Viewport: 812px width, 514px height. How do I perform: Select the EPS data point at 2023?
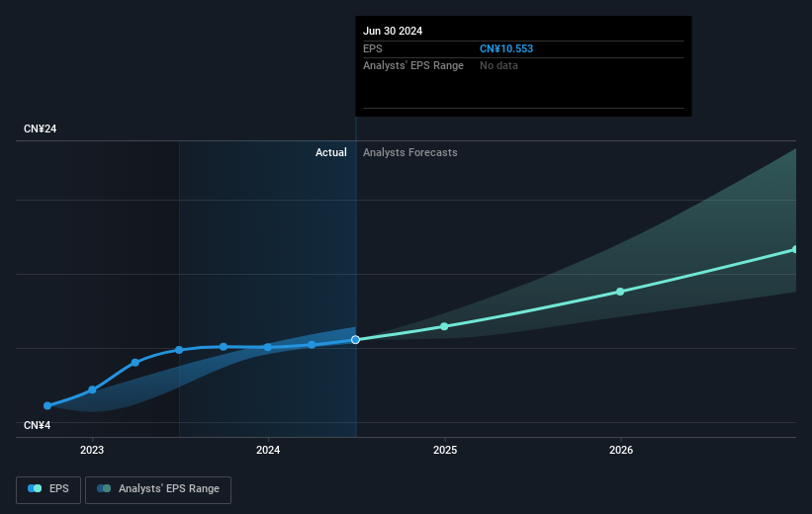(92, 389)
